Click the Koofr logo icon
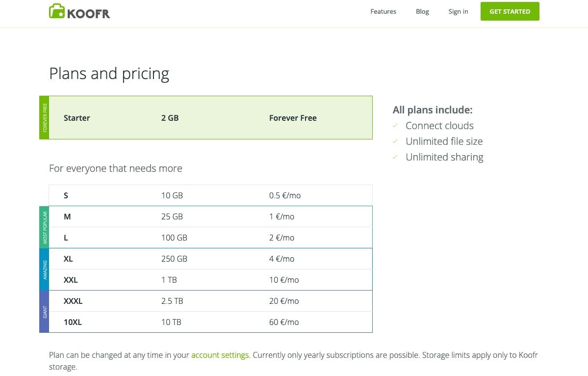This screenshot has height=376, width=588. [57, 11]
